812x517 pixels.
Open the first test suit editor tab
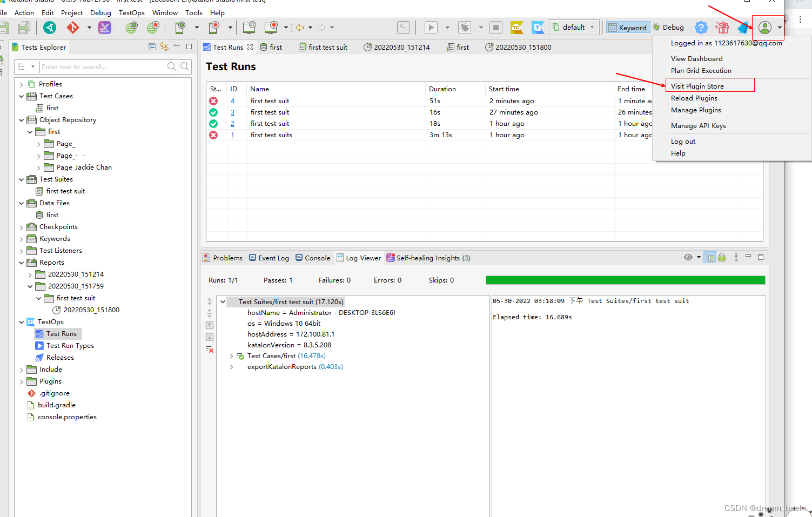323,47
